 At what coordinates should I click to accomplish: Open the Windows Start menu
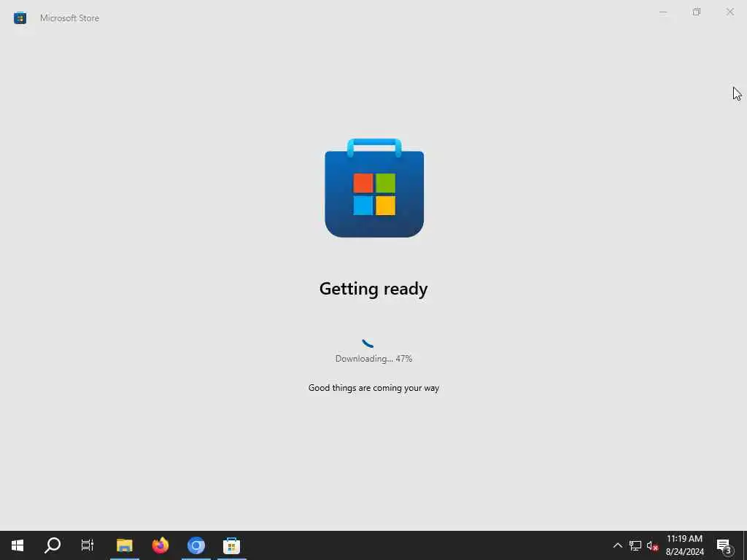click(18, 545)
